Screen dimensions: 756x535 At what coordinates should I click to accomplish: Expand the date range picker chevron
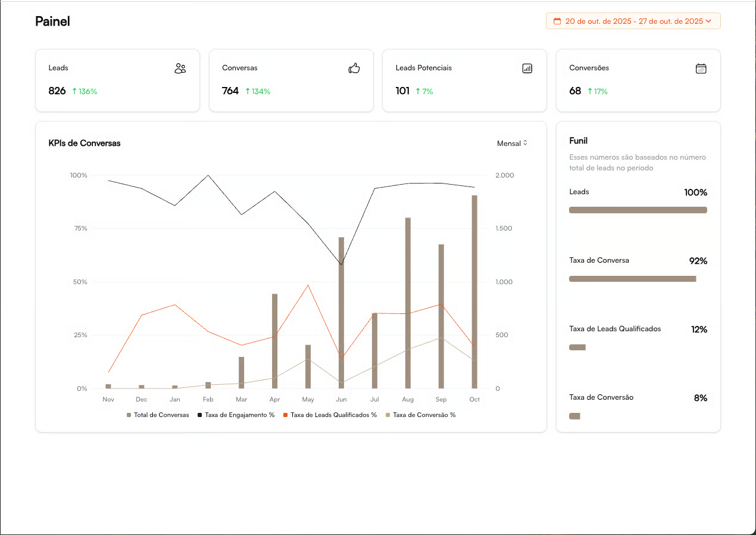(x=708, y=21)
